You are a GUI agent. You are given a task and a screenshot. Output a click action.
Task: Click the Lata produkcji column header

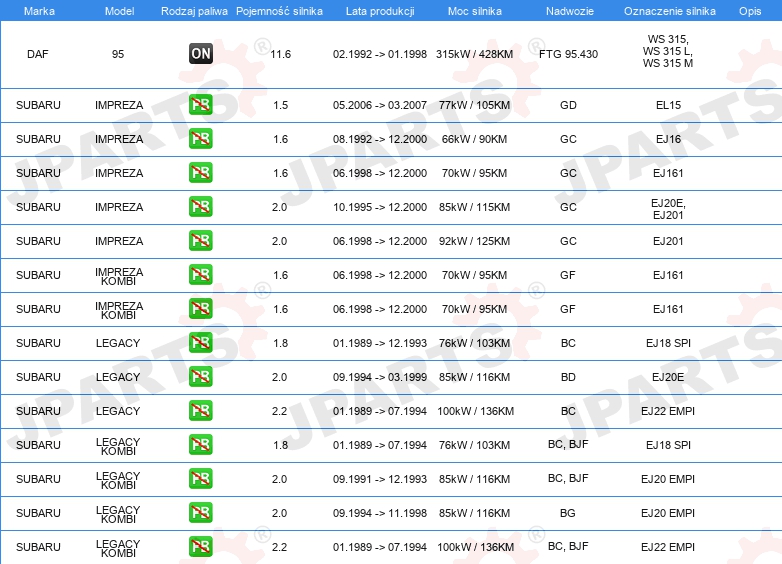pos(380,11)
